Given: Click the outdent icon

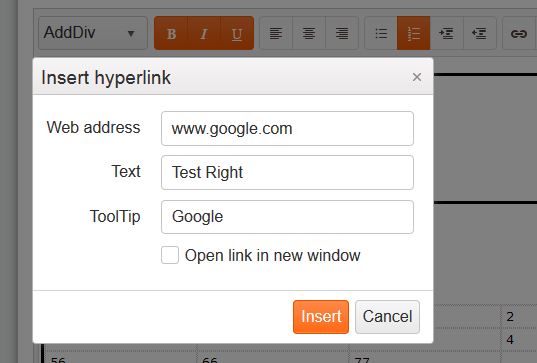Looking at the screenshot, I should [479, 33].
